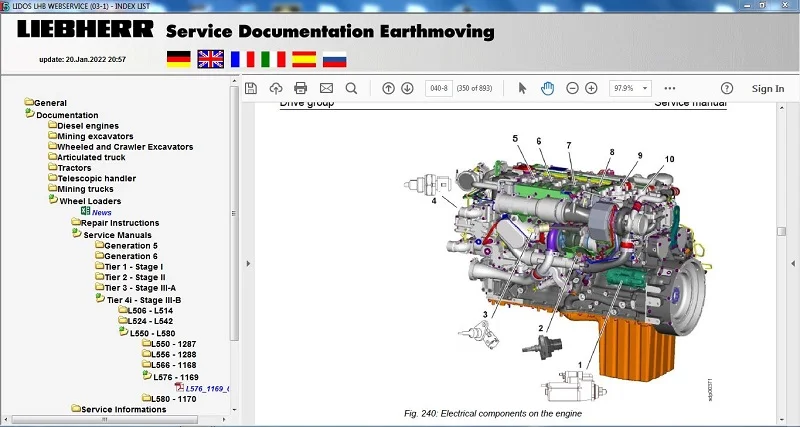Screen dimensions: 800x427
Task: Click the LIEBHERR logo
Action: point(85,29)
